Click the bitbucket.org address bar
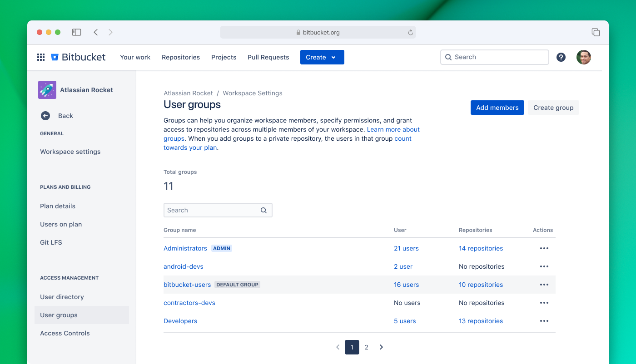This screenshot has height=364, width=636. (x=318, y=32)
